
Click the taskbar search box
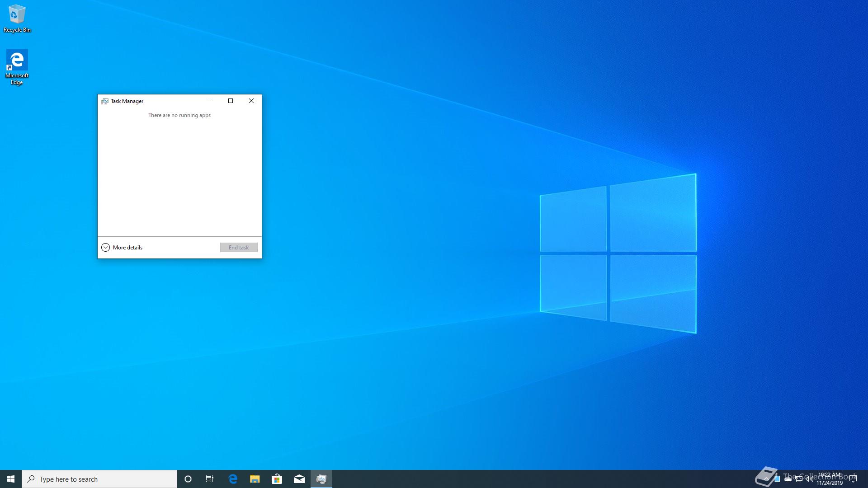point(99,479)
